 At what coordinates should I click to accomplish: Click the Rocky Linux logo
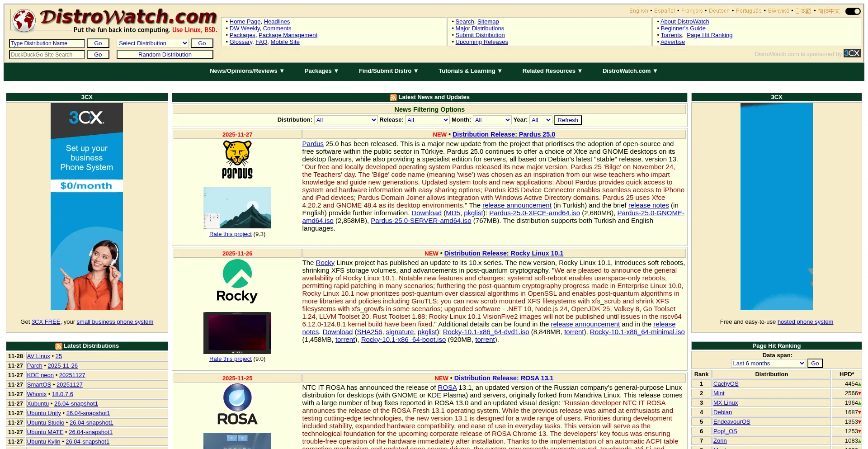click(237, 281)
